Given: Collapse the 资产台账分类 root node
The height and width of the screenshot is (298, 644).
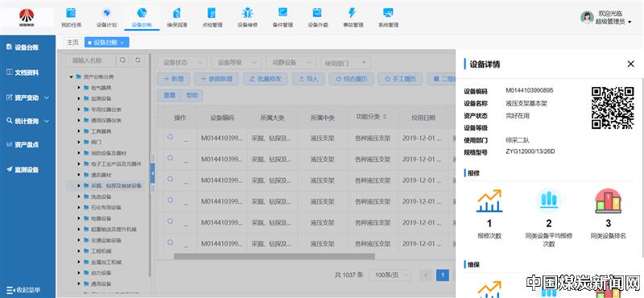Looking at the screenshot, I should point(72,77).
